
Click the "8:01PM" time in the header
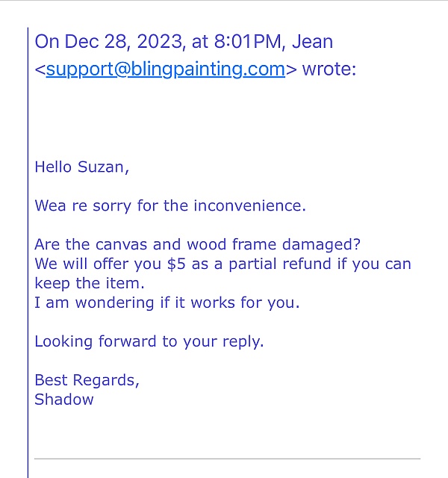(x=248, y=42)
